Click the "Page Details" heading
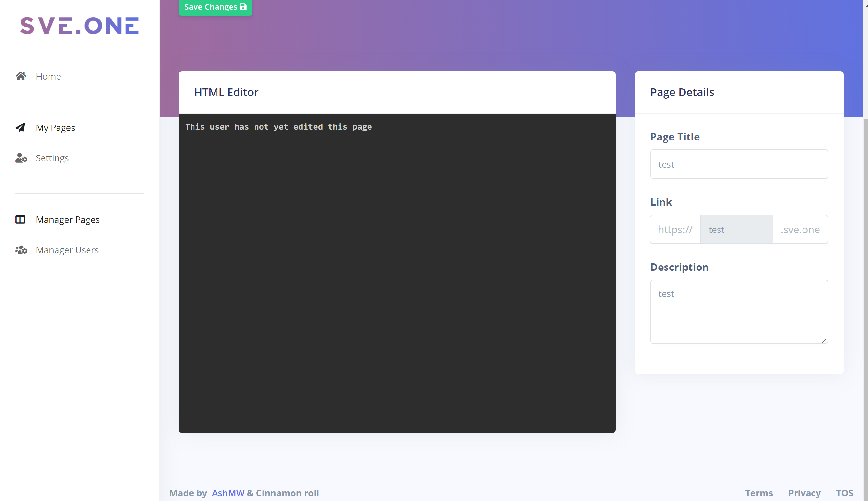The height and width of the screenshot is (501, 868). [682, 92]
